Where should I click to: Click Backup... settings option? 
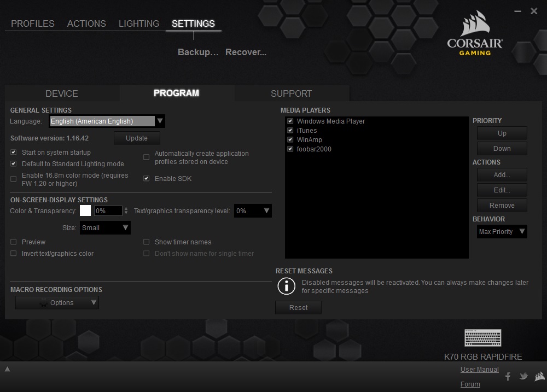pos(198,52)
